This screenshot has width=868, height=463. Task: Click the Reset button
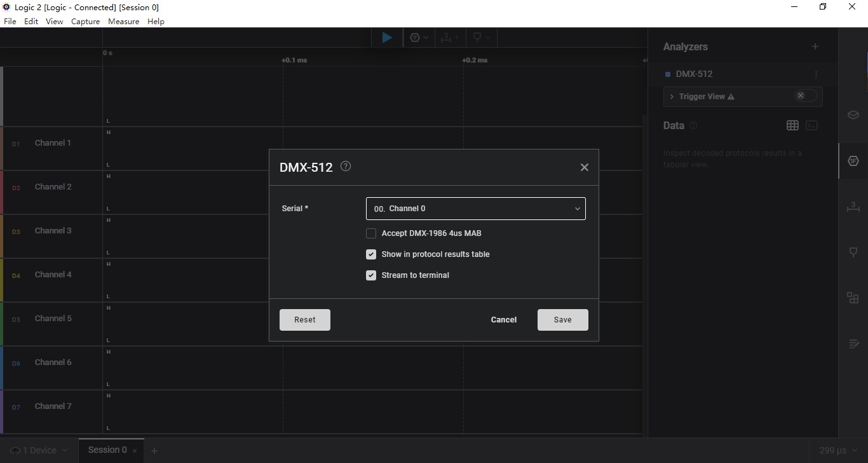point(305,320)
